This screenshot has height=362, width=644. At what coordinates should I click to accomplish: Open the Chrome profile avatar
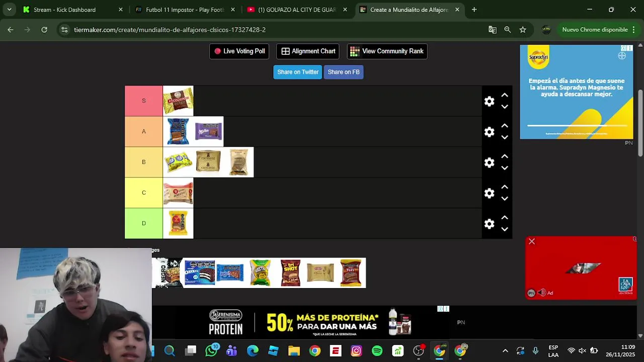point(546,30)
